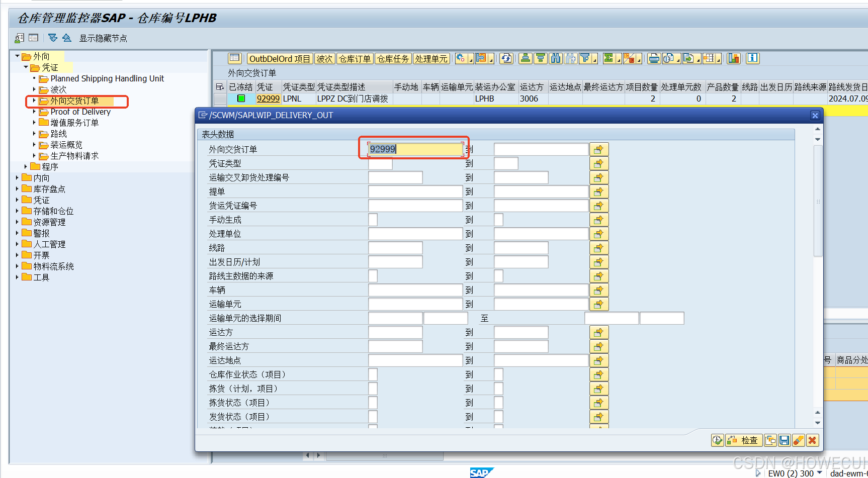The height and width of the screenshot is (478, 868).
Task: Click the 手动生成 from checkbox field
Action: point(373,220)
